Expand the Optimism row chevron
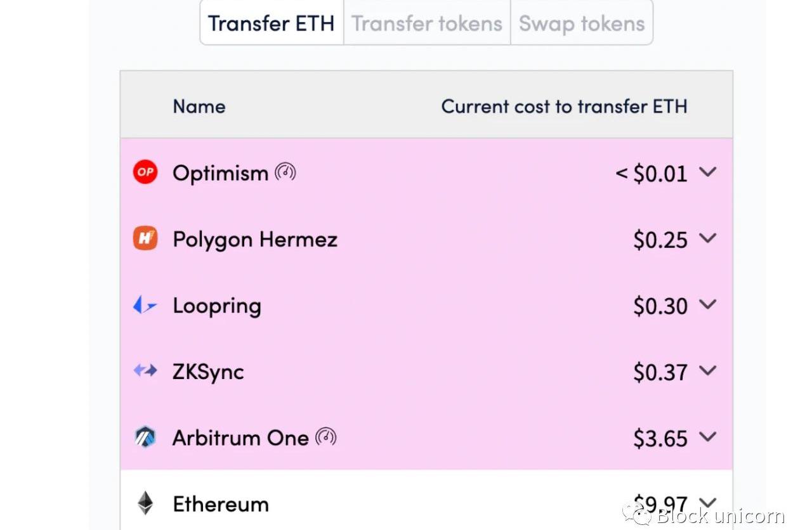Image resolution: width=812 pixels, height=530 pixels. pyautogui.click(x=707, y=172)
